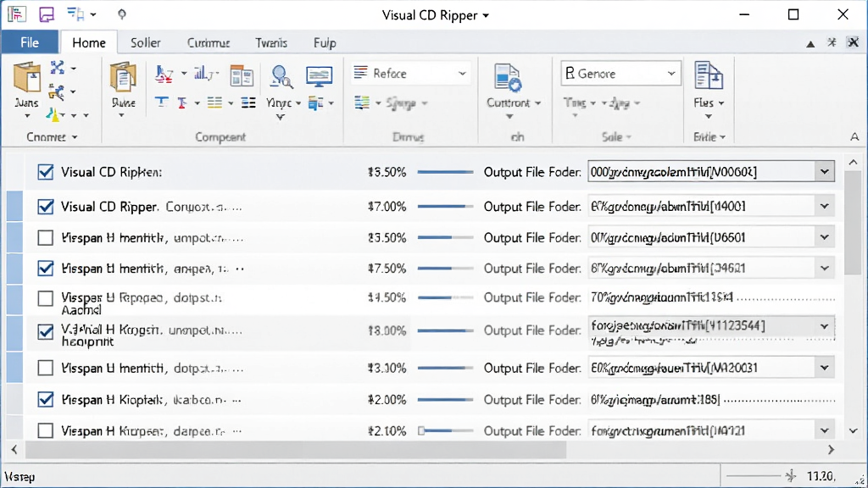
Task: Click the red T text icon
Action: point(182,103)
